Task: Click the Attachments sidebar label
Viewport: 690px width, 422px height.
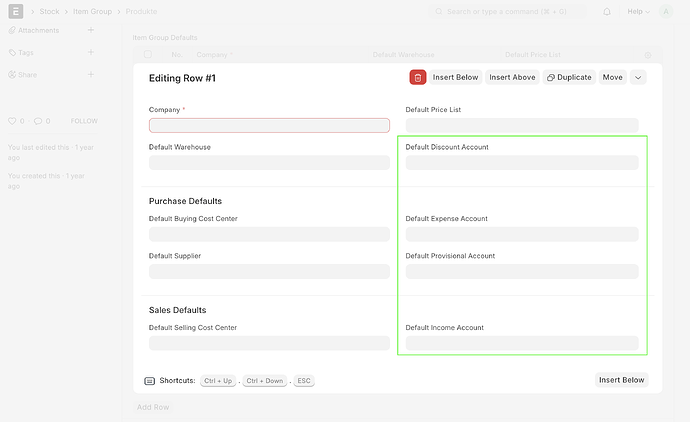Action: [38, 30]
